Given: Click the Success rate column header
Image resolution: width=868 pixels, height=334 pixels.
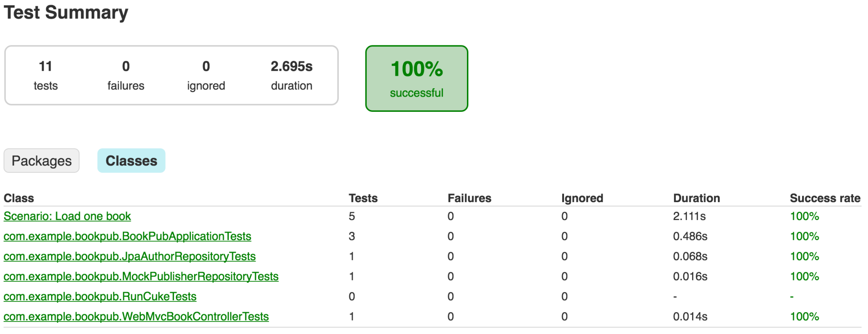Looking at the screenshot, I should (x=825, y=198).
